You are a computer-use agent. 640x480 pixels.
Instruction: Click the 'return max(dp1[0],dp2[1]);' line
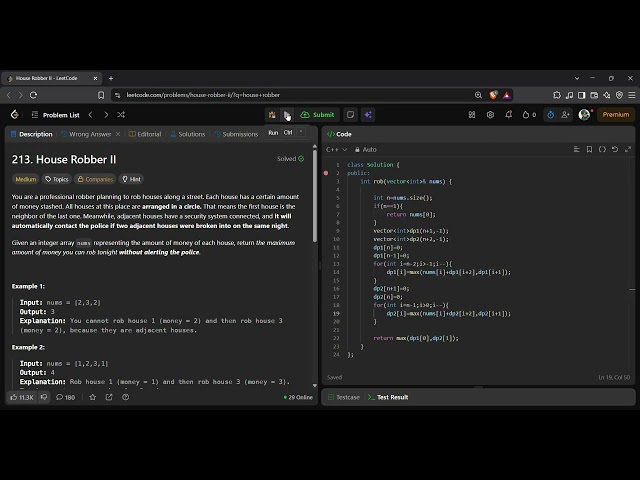coord(416,338)
